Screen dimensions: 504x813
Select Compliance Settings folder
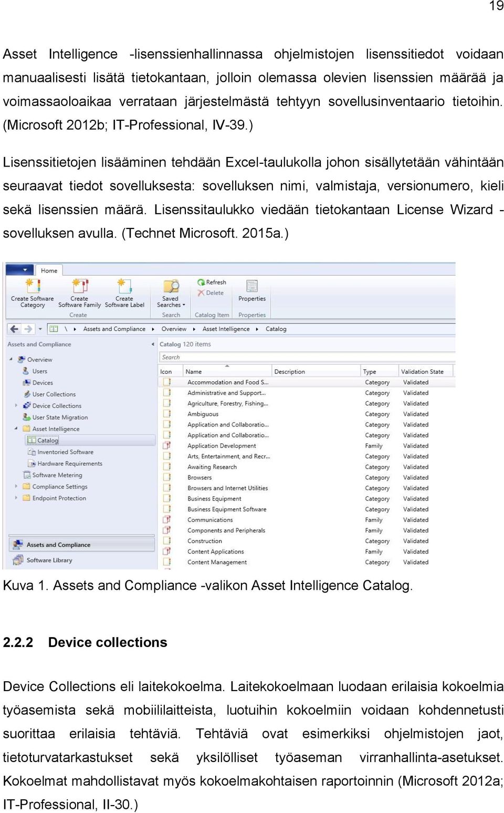[60, 487]
